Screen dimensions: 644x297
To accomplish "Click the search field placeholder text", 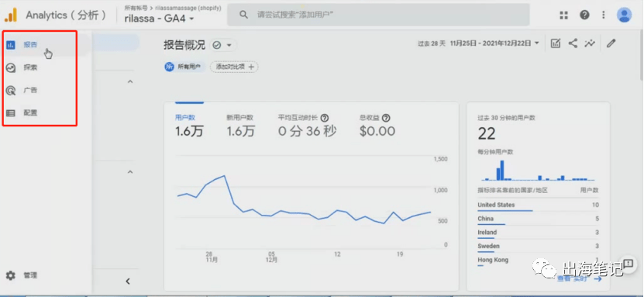I will pos(295,15).
